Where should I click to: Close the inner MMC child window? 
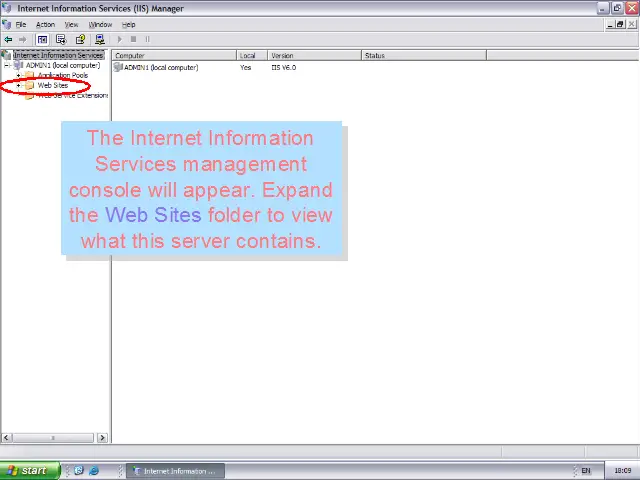click(632, 24)
